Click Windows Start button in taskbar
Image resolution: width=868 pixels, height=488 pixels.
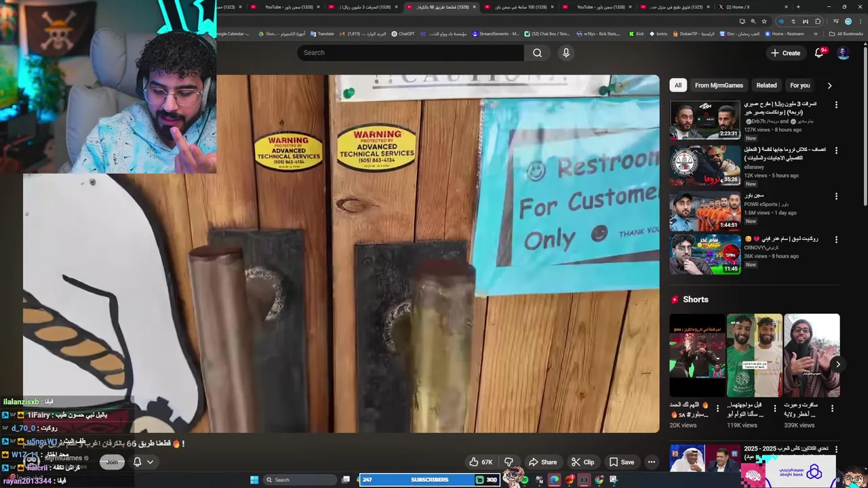254,480
